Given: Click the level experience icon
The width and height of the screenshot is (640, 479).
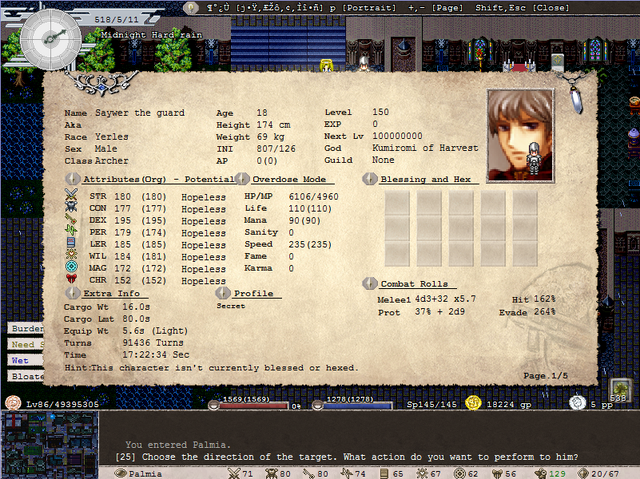Looking at the screenshot, I should [13, 403].
